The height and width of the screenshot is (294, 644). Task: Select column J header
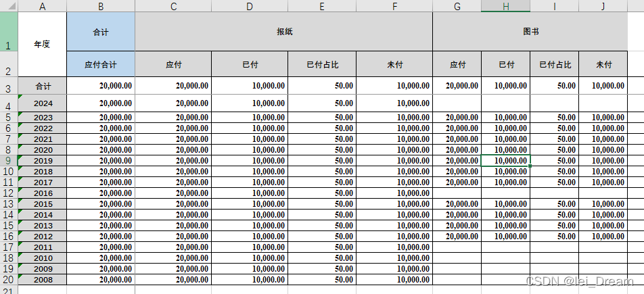[603, 6]
